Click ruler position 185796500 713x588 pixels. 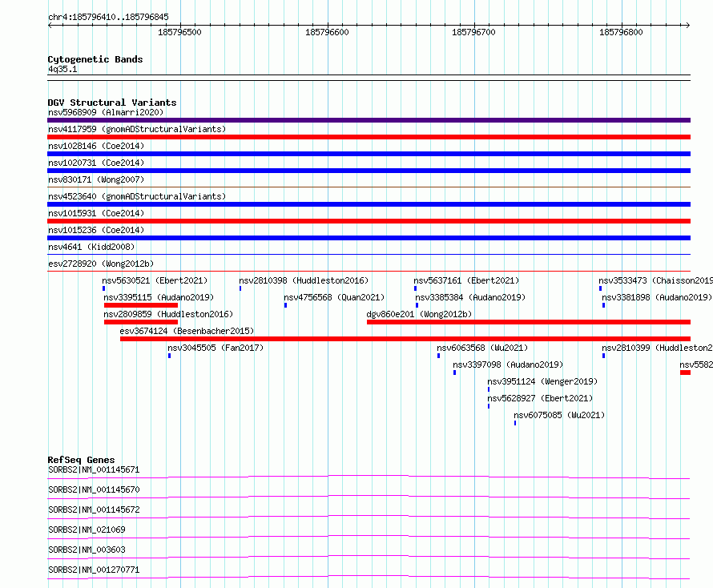coord(179,32)
